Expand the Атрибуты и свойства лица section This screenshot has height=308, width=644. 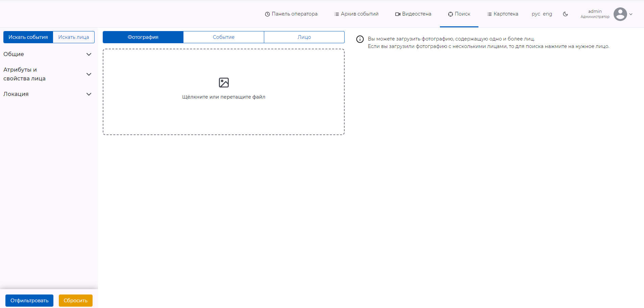[x=47, y=74]
